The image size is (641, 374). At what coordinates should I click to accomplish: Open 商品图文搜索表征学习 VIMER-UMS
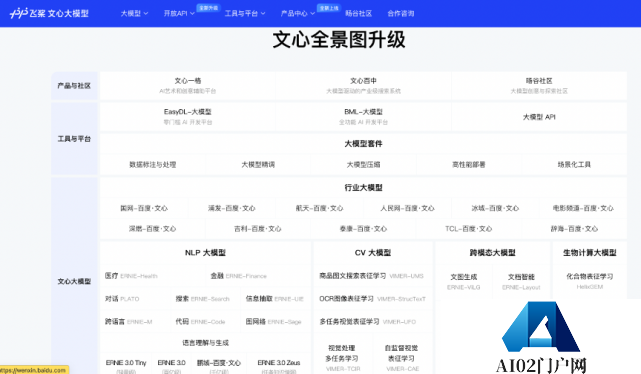tap(372, 276)
